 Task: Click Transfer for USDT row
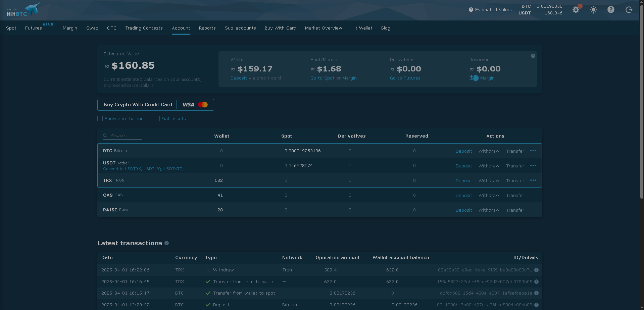[515, 166]
